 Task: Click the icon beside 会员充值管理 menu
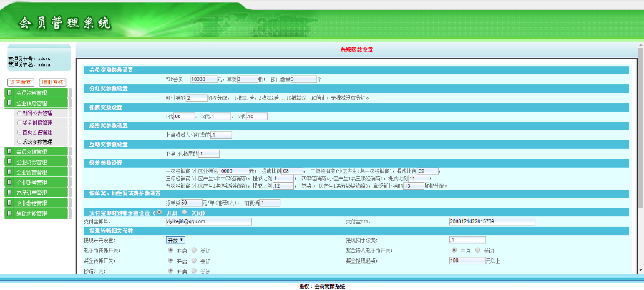[9, 152]
